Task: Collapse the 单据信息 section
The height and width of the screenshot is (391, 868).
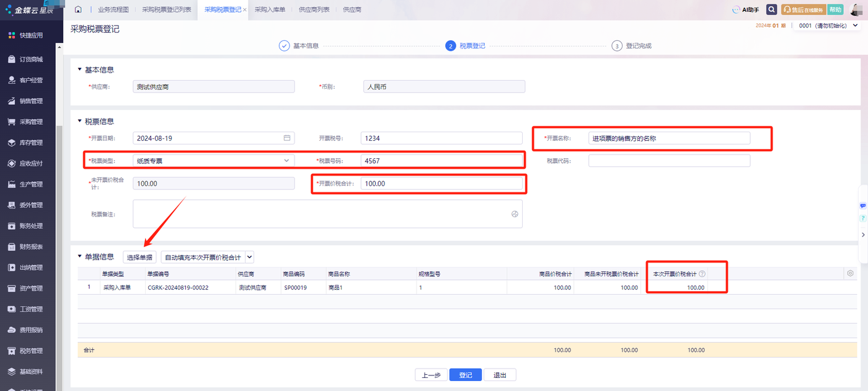Action: (79, 256)
